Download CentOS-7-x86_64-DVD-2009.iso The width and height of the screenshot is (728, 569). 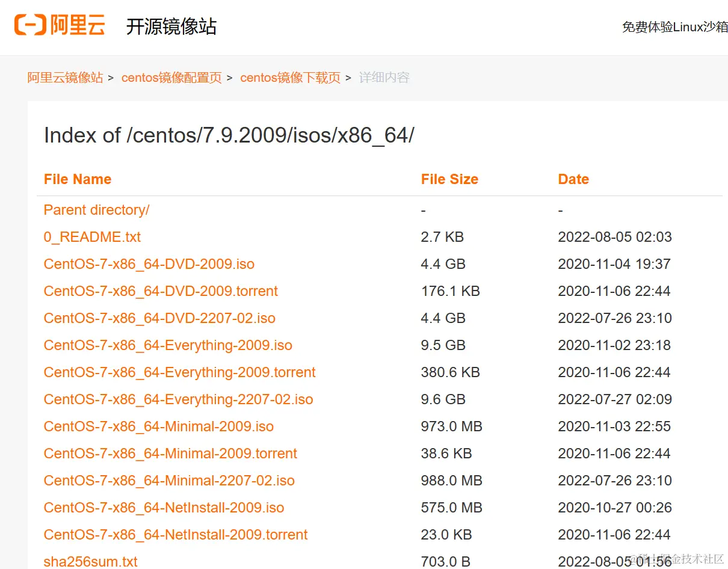coord(149,264)
